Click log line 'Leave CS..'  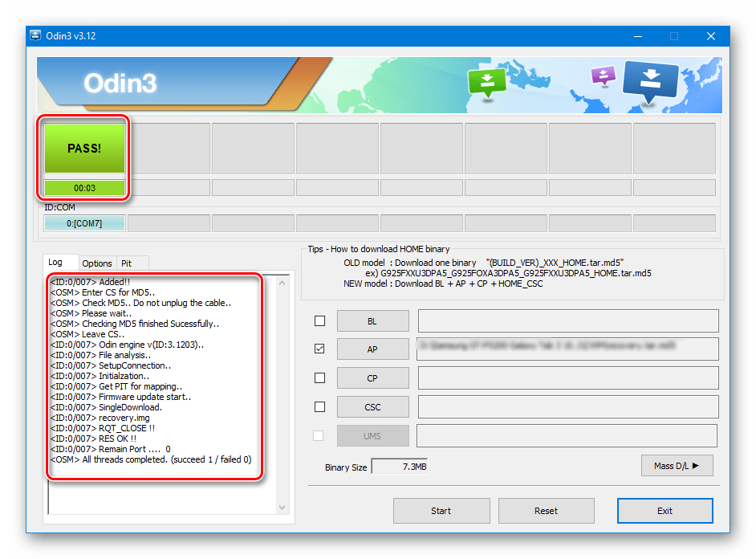point(87,334)
